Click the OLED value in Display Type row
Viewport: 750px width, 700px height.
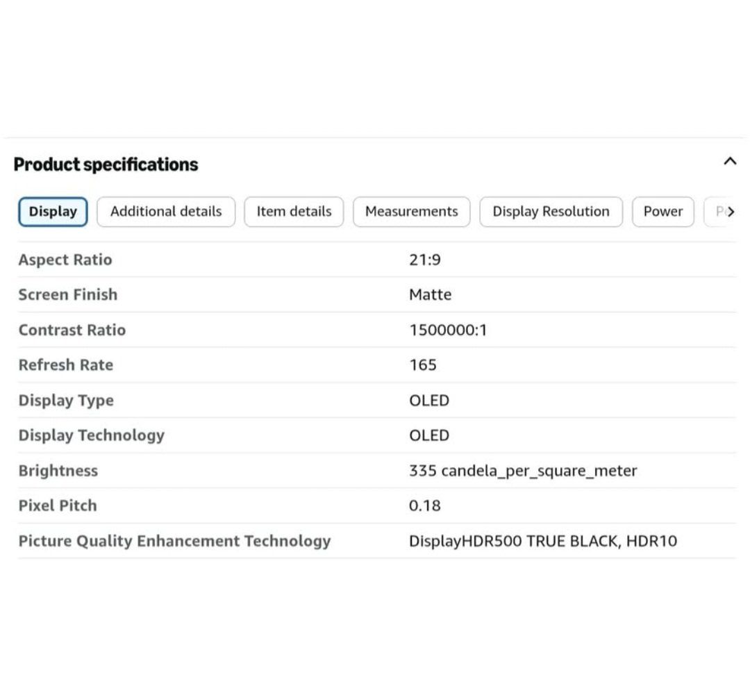click(429, 401)
